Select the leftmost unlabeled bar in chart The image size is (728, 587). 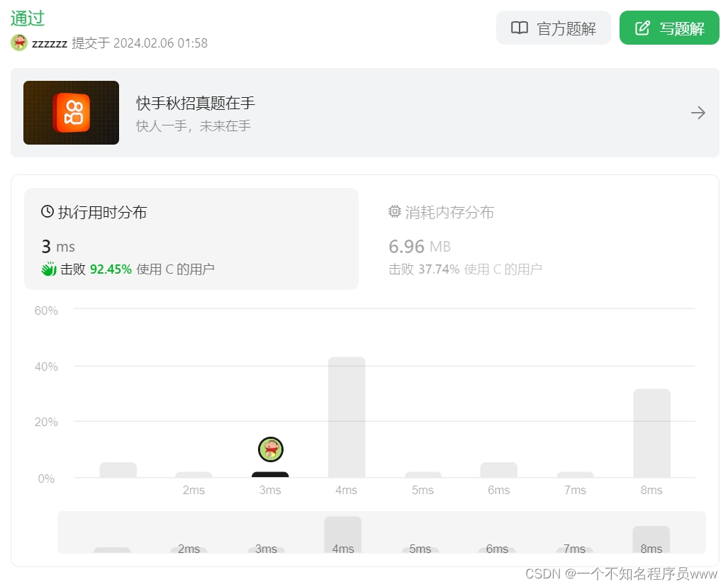point(118,469)
